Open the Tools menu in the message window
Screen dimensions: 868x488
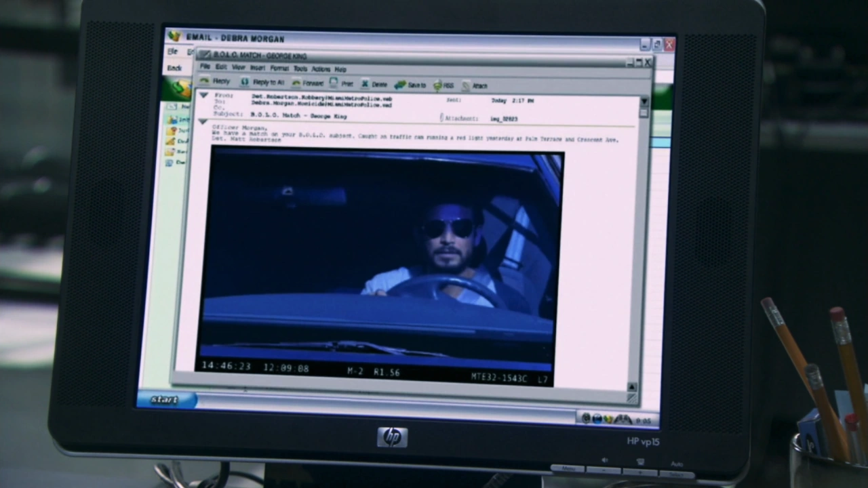pyautogui.click(x=300, y=68)
